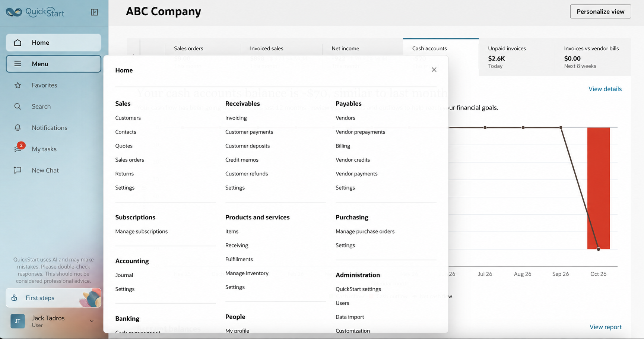Click the Personalize view button
The height and width of the screenshot is (339, 644).
[600, 12]
